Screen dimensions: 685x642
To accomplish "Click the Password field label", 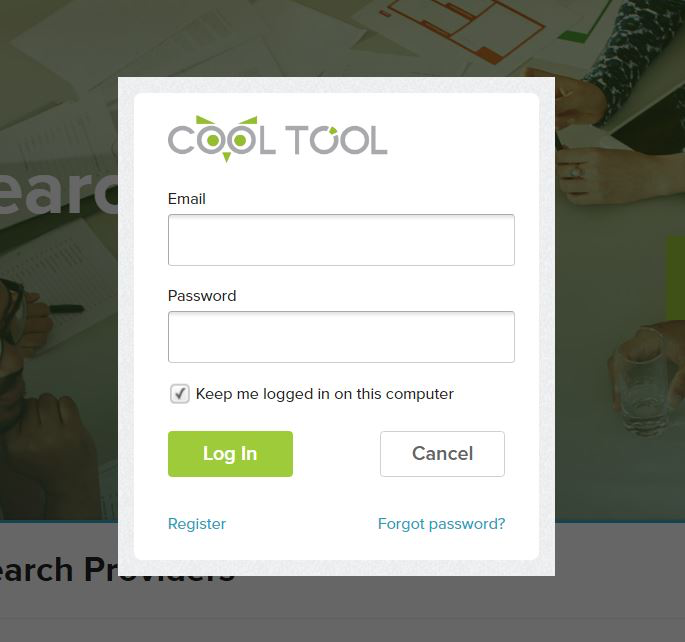I will pyautogui.click(x=202, y=296).
